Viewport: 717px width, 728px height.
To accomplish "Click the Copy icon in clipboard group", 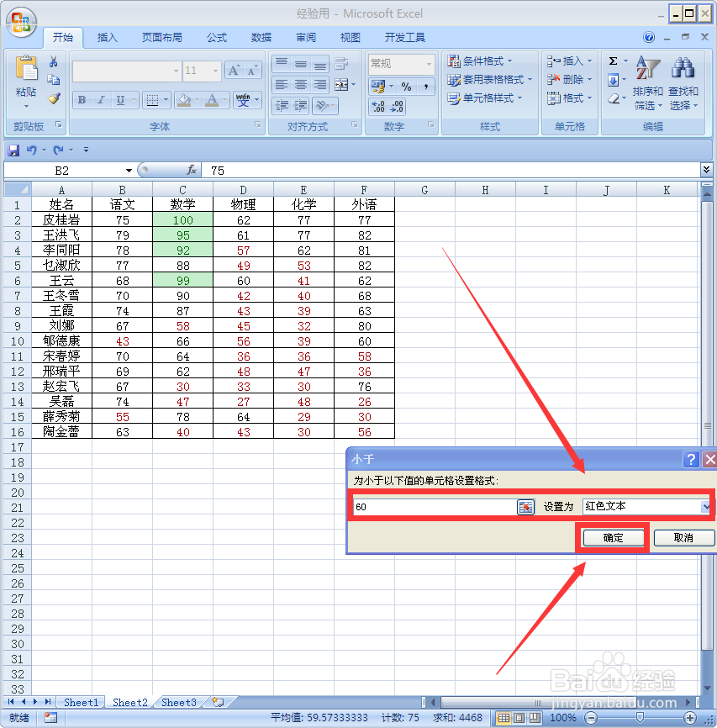I will [54, 80].
